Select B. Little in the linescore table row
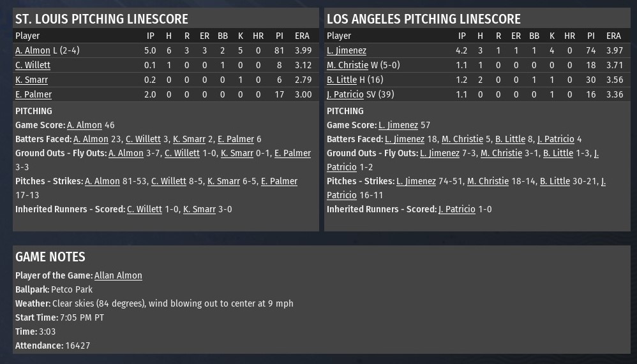 pos(341,80)
